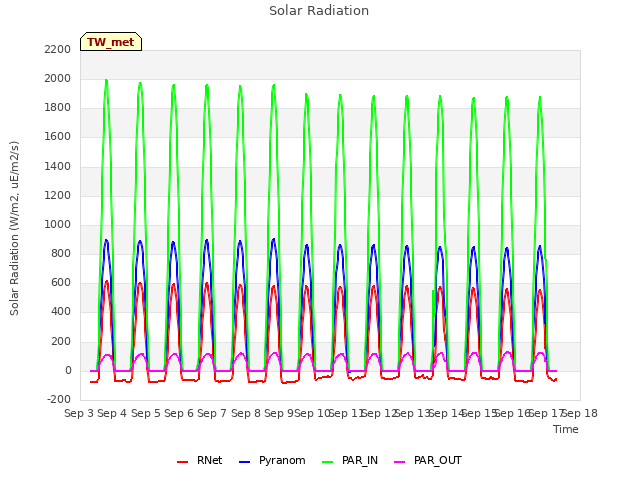The width and height of the screenshot is (640, 480).
Task: Click the 400 y-axis tick label
Action: coord(61,312)
